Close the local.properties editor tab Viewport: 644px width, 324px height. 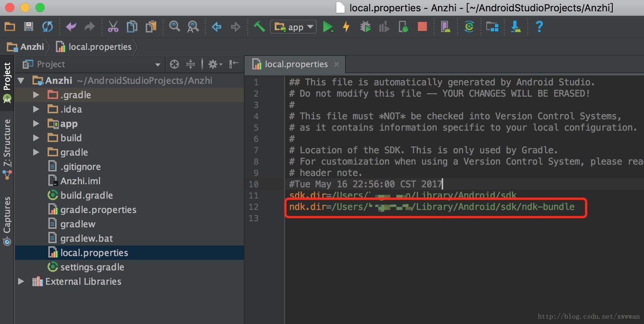coord(337,65)
